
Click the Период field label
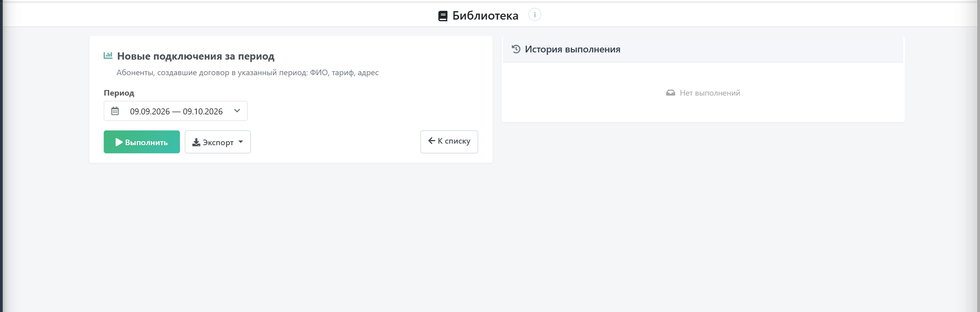119,93
